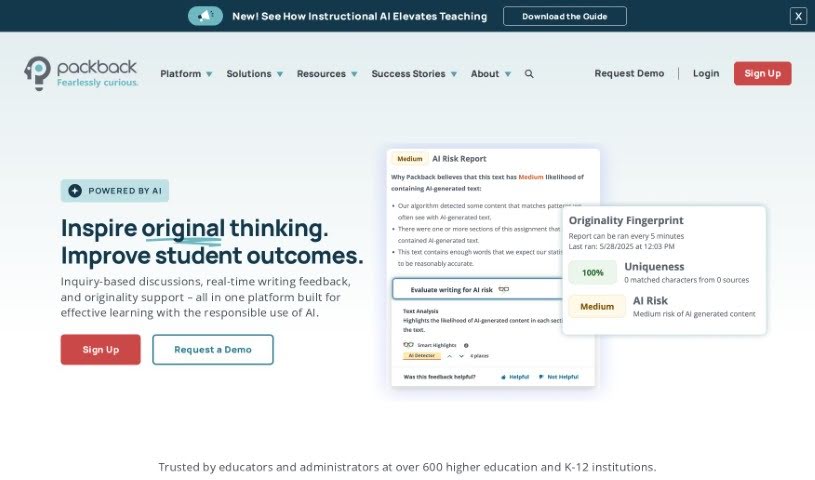Image resolution: width=815 pixels, height=480 pixels.
Task: Click the hero Sign Up button
Action: click(x=101, y=349)
